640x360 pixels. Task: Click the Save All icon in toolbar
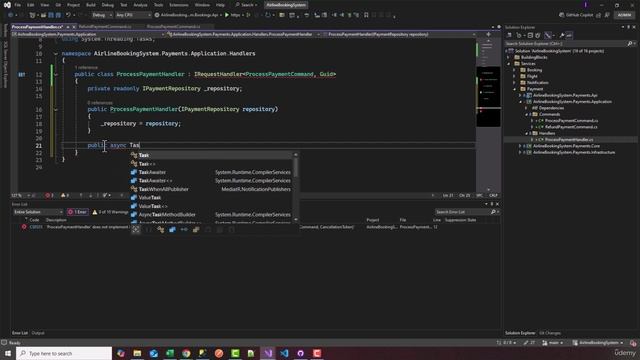click(x=58, y=15)
